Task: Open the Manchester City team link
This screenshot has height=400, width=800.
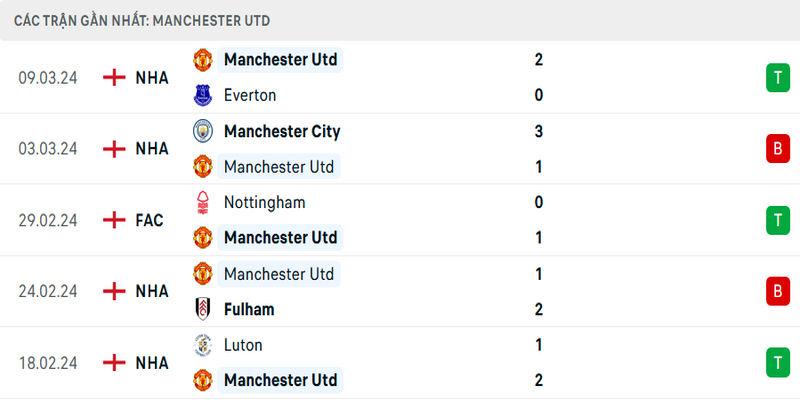Action: pyautogui.click(x=282, y=131)
